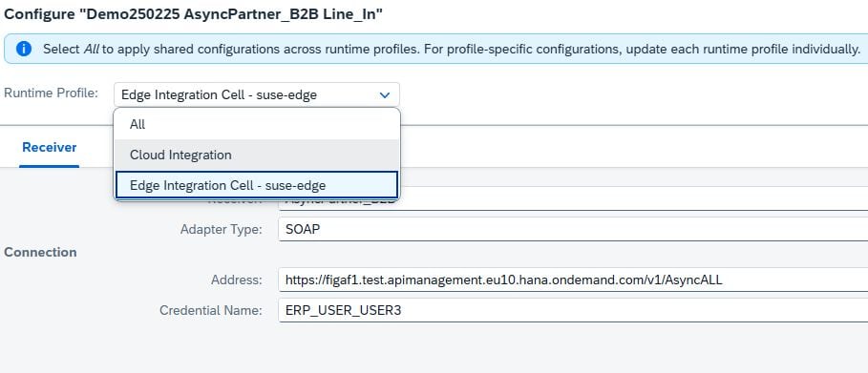Click the Credential Name label
The image size is (868, 373).
point(211,310)
